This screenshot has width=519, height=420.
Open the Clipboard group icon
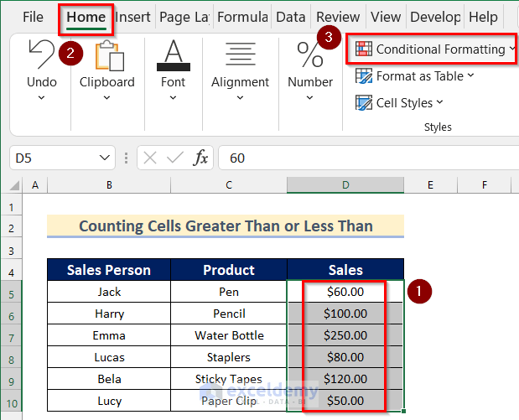(x=106, y=56)
